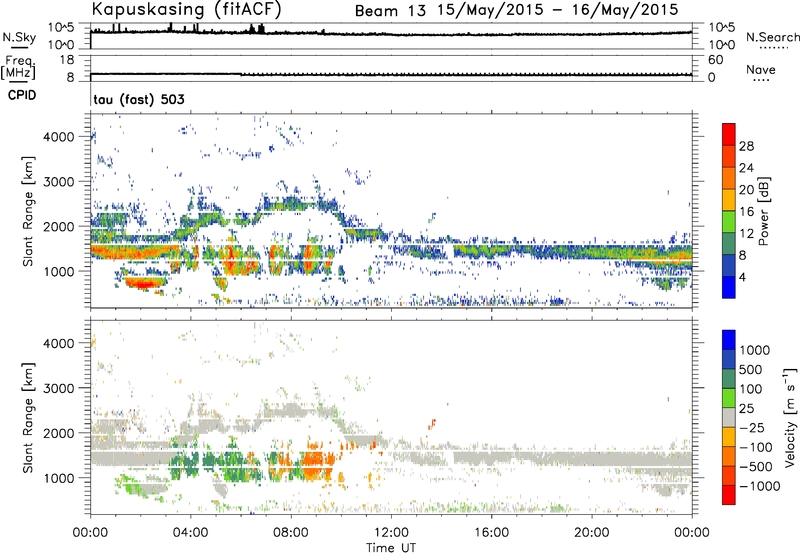Click the '-25' tick on velocity color bar

click(x=752, y=427)
